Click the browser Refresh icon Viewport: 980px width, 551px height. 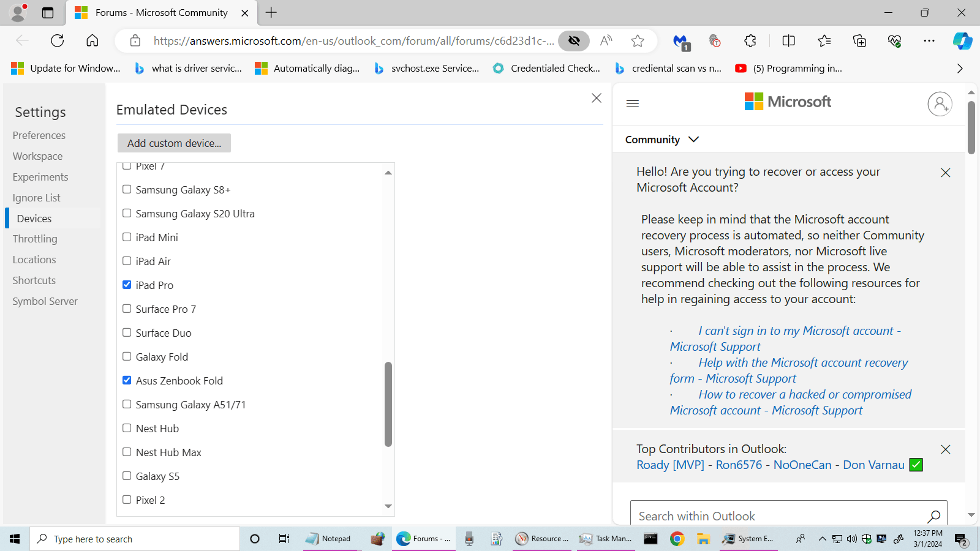click(x=58, y=40)
